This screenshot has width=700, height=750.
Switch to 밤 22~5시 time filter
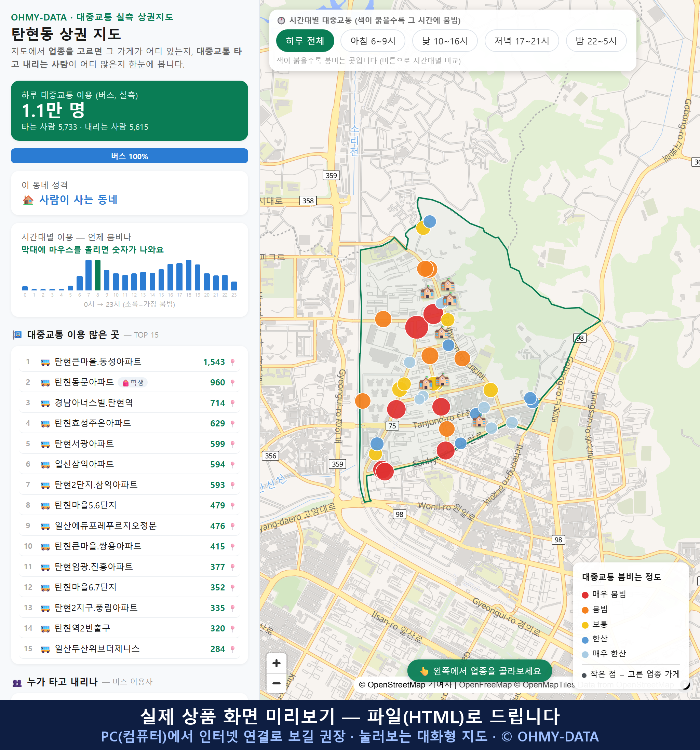click(596, 41)
